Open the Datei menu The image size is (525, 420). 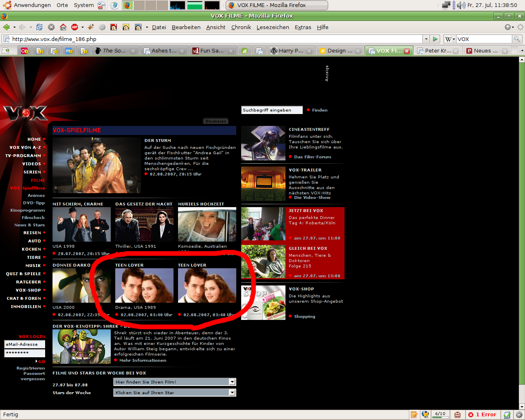click(159, 27)
